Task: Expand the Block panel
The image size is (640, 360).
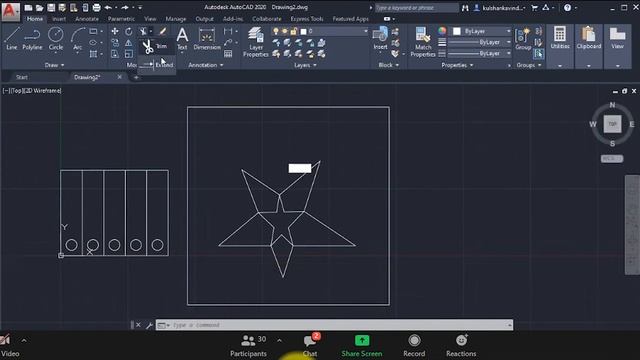Action: [388, 65]
